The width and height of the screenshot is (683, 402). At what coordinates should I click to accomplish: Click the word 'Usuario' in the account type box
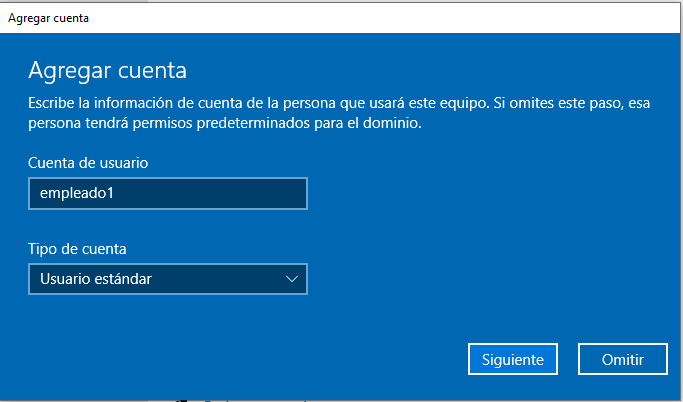[x=65, y=279]
